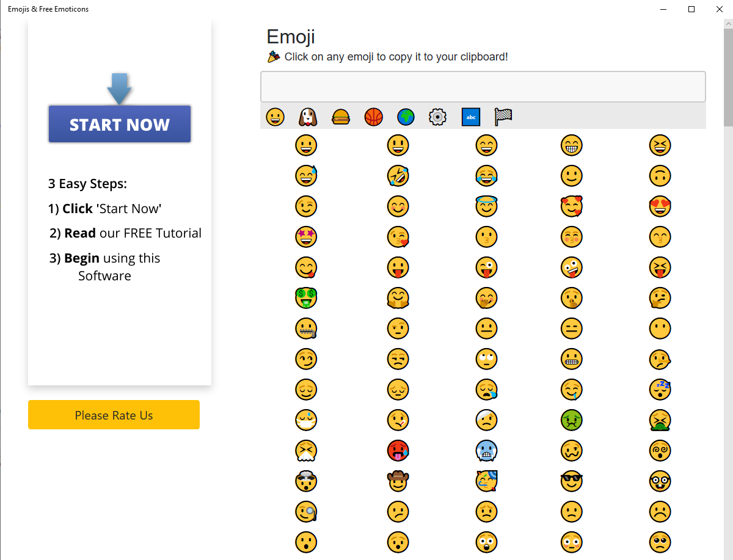Select the upside-down face emoji
The width and height of the screenshot is (733, 560).
tap(660, 176)
